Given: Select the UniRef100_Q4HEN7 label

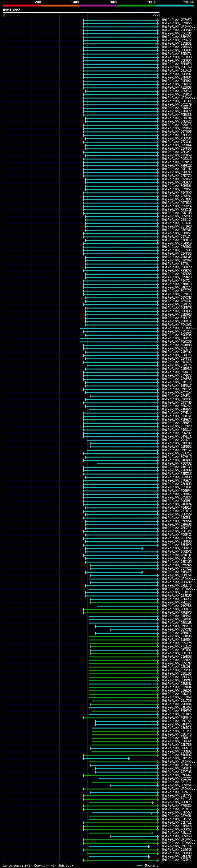Looking at the screenshot, I should pos(177,856).
